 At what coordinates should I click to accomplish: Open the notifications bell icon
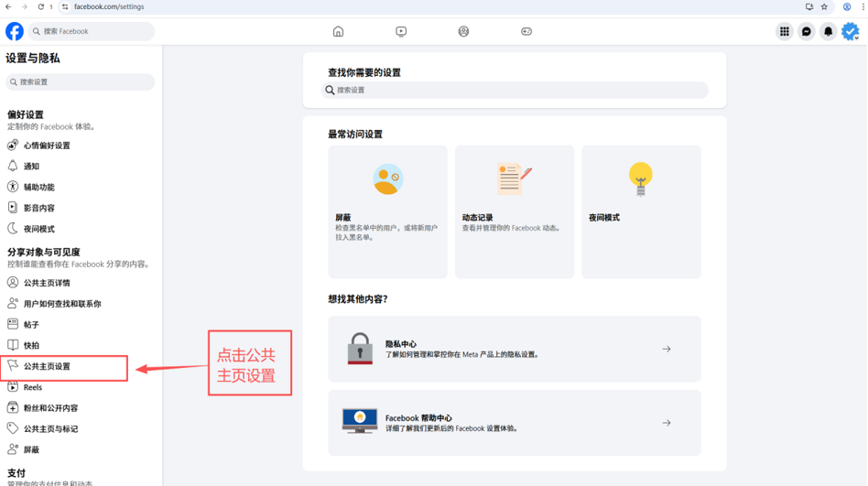click(x=829, y=31)
